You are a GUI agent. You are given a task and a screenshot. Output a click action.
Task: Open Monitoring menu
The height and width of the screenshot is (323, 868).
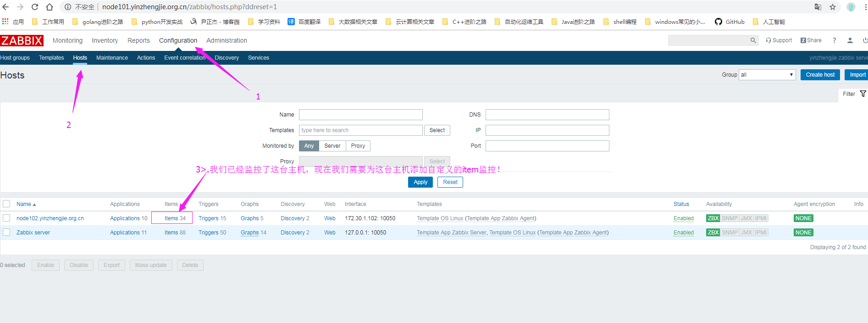tap(68, 40)
